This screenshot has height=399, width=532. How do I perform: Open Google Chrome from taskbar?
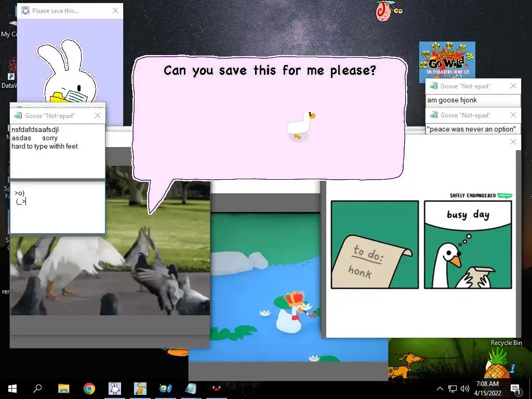(x=89, y=388)
